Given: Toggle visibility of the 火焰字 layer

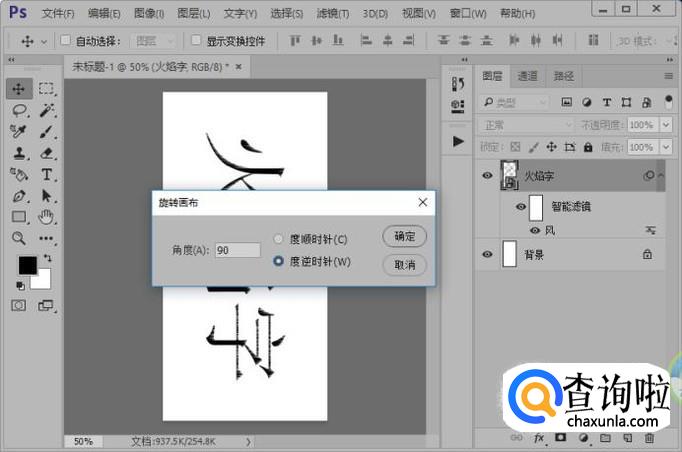Looking at the screenshot, I should 487,175.
